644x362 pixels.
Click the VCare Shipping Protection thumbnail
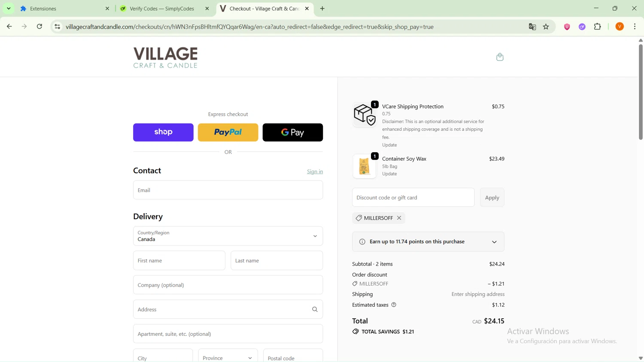pos(365,115)
